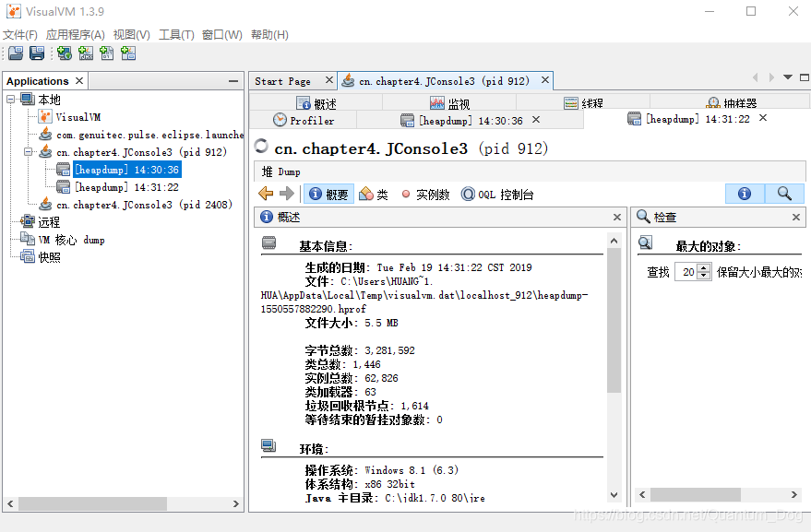Screen dimensions: 811x532
Task: Switch to 类 classes view
Action: 374,194
